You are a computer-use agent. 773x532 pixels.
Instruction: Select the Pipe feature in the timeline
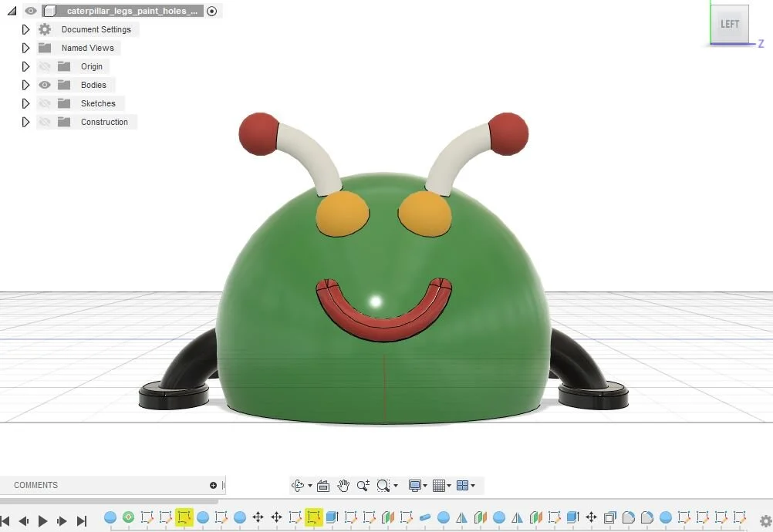[x=425, y=517]
